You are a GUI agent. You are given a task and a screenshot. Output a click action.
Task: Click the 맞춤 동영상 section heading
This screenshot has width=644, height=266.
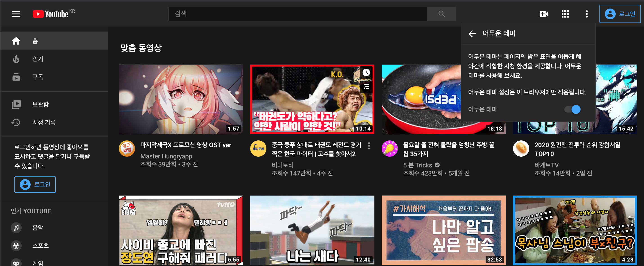pos(141,48)
